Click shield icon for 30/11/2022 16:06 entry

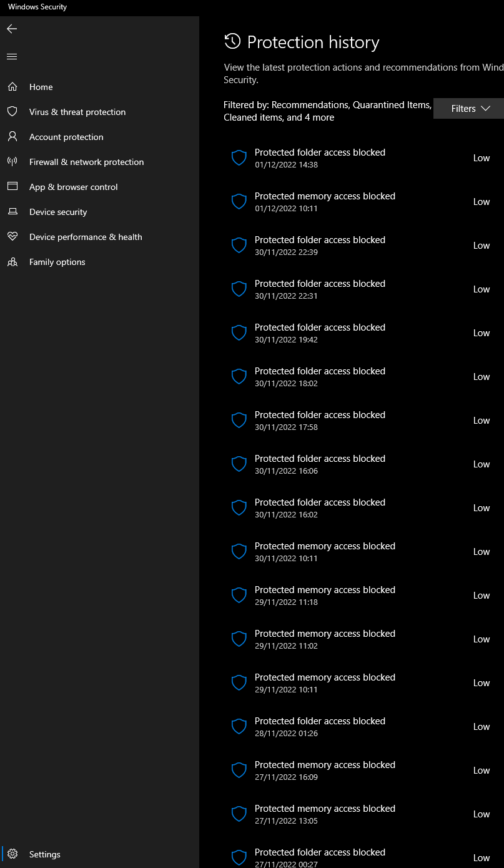click(239, 464)
